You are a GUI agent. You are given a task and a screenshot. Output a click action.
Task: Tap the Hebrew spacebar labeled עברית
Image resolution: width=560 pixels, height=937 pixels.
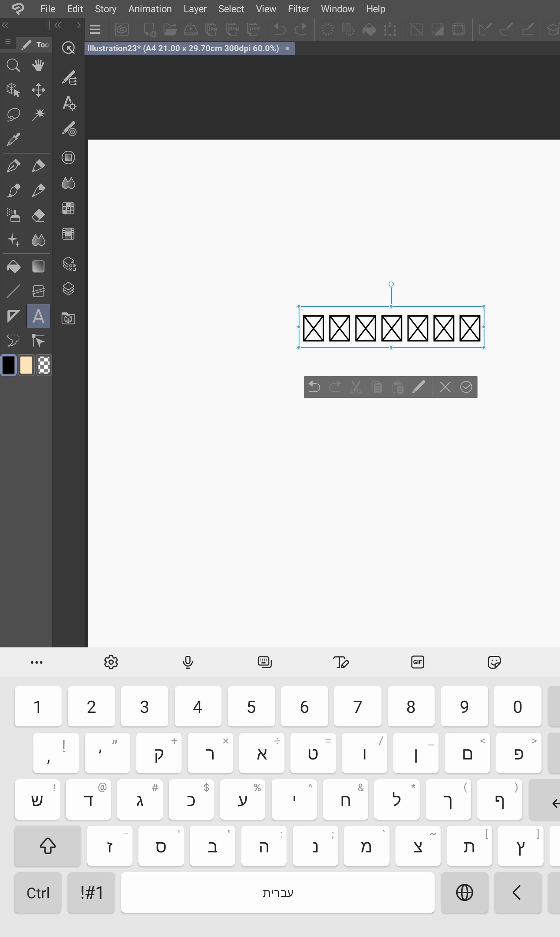tap(278, 892)
